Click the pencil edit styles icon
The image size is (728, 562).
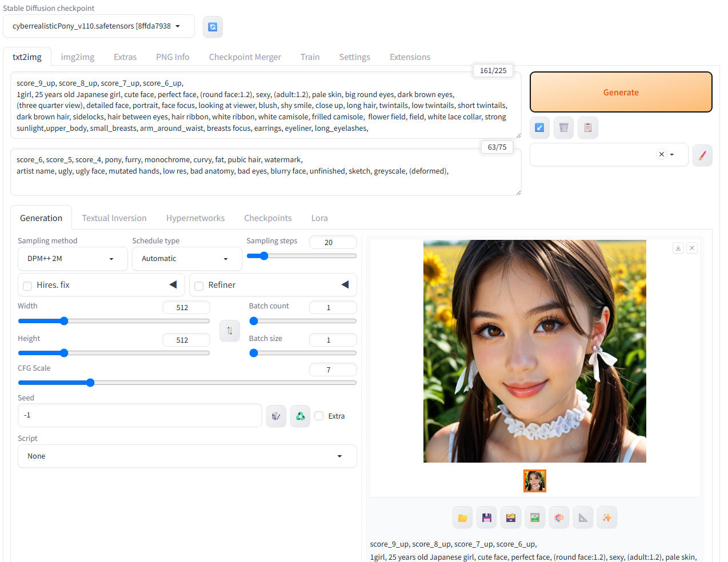coord(702,155)
